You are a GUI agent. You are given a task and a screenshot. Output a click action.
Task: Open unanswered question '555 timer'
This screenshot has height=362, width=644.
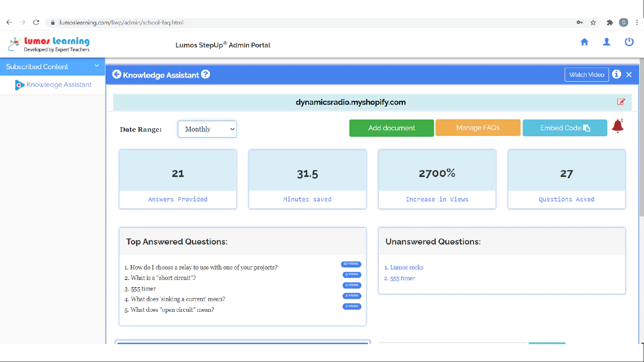coord(402,278)
